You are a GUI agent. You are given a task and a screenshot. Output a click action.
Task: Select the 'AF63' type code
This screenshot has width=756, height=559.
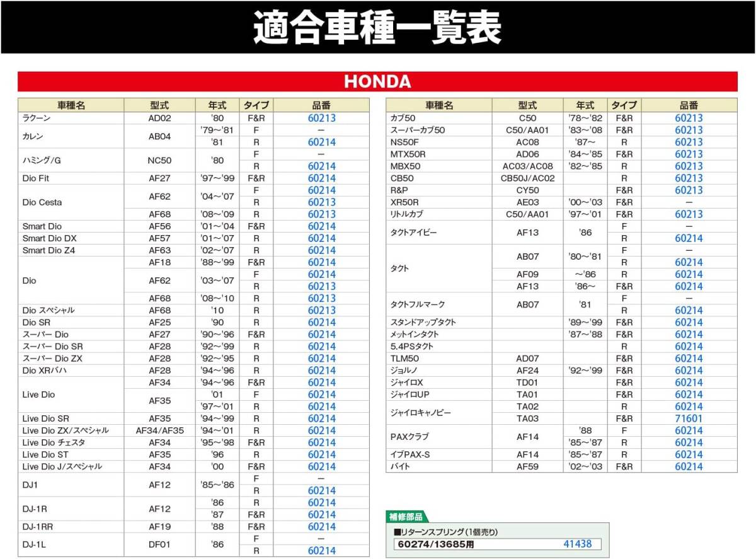point(159,250)
